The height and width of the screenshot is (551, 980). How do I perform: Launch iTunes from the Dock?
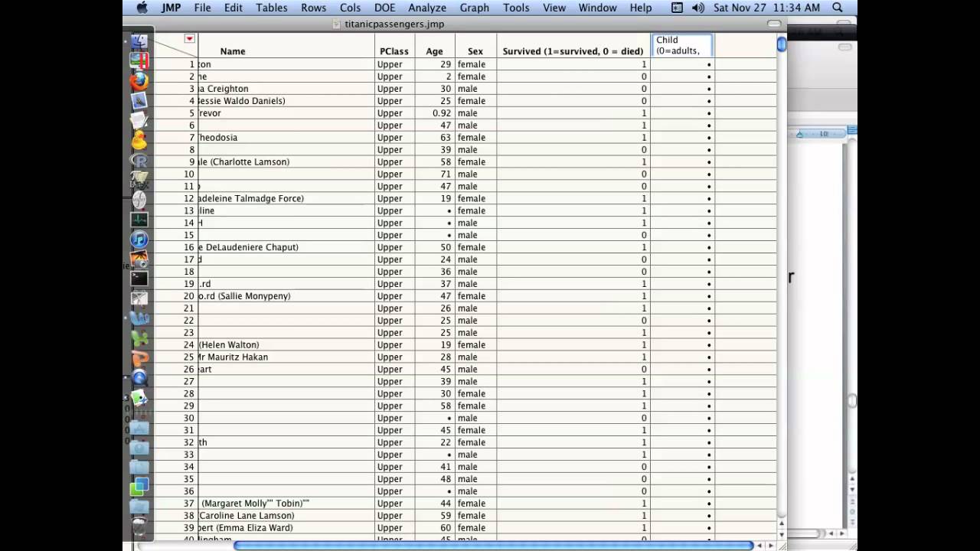click(139, 240)
